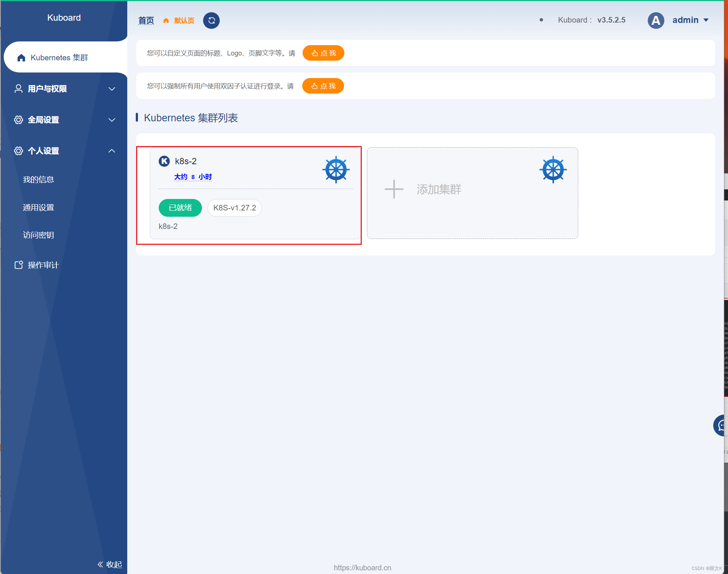Expand the 用户与权限 menu chevron
Screen dimensions: 728x574
point(112,89)
